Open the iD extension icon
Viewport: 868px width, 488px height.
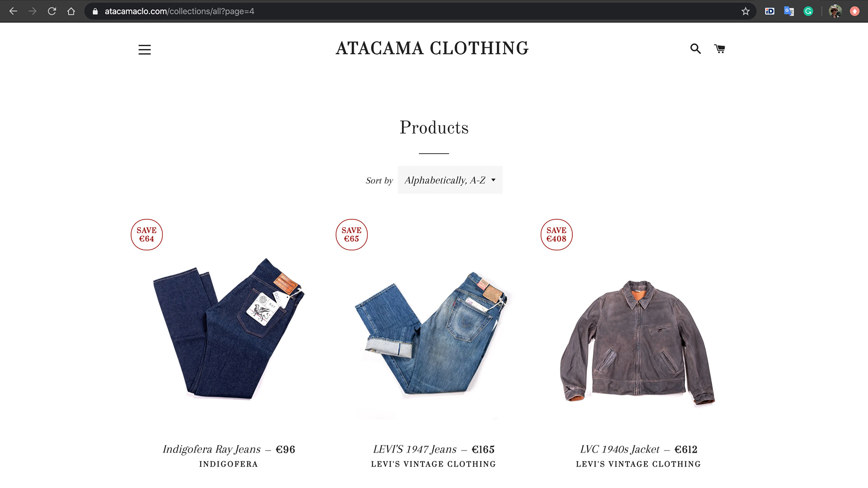[x=769, y=11]
